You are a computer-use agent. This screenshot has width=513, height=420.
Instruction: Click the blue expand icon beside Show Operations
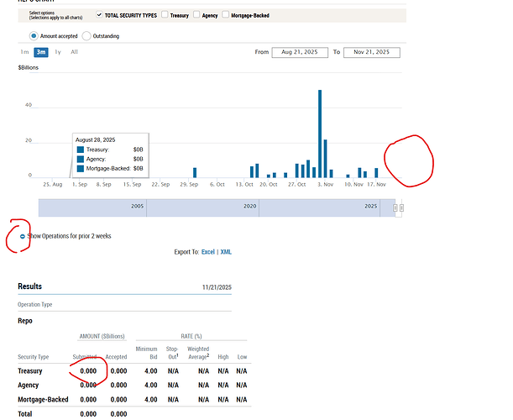pos(23,236)
